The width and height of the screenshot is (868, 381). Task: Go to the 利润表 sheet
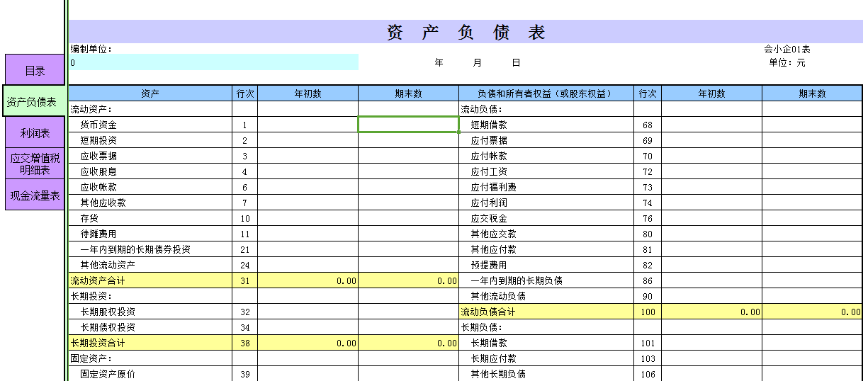[x=35, y=132]
